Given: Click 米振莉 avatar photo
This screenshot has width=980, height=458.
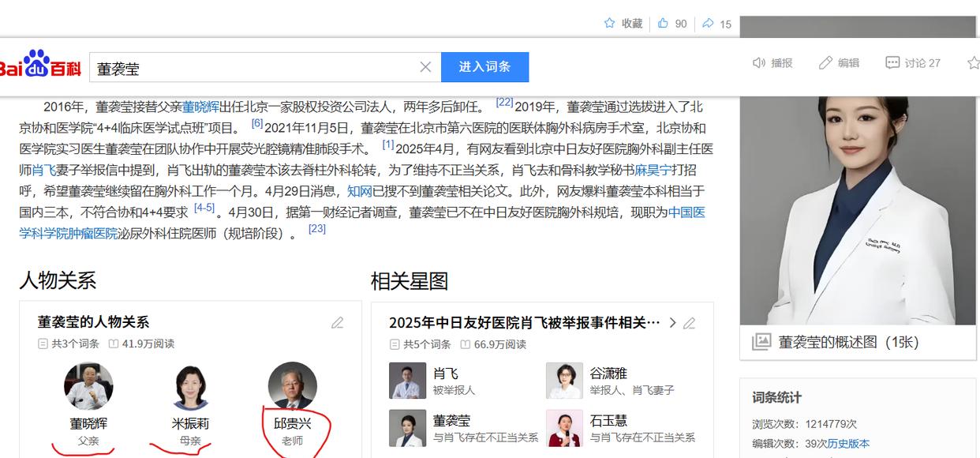Looking at the screenshot, I should click(190, 386).
